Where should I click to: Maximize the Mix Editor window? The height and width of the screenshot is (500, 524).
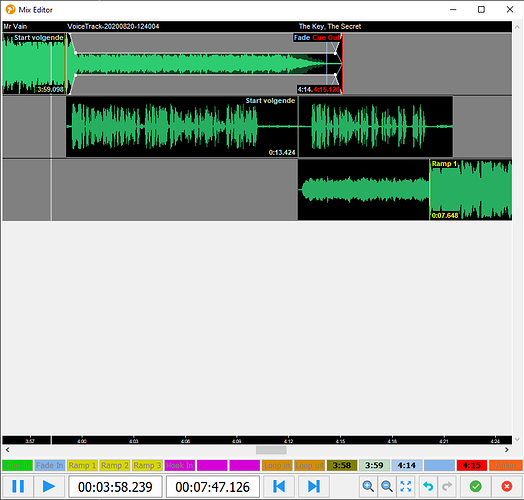click(x=481, y=10)
